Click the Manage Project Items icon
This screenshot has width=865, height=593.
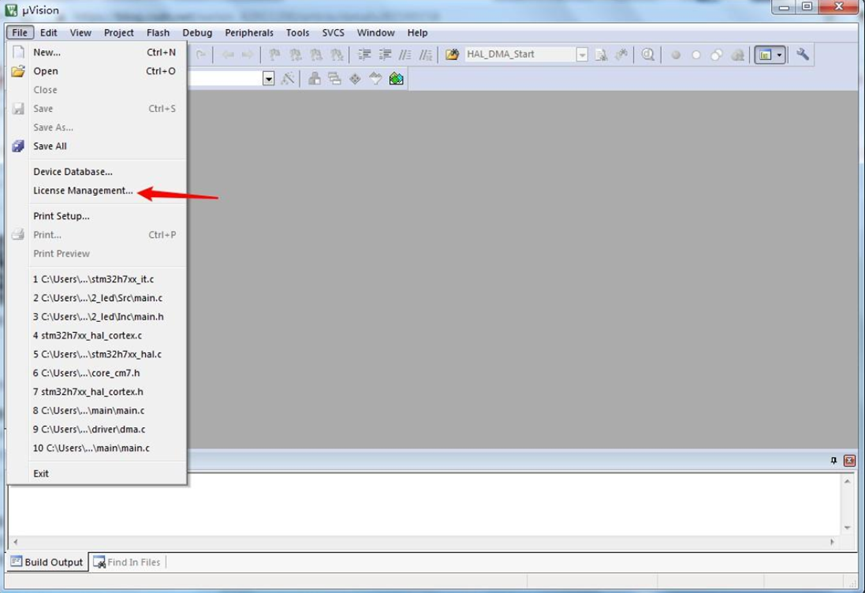point(314,78)
